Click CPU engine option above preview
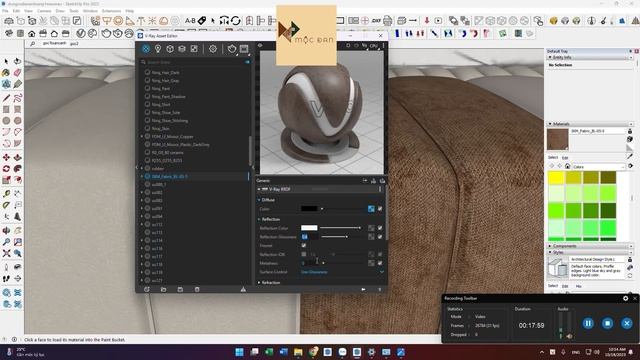This screenshot has width=640, height=360. pos(373,46)
